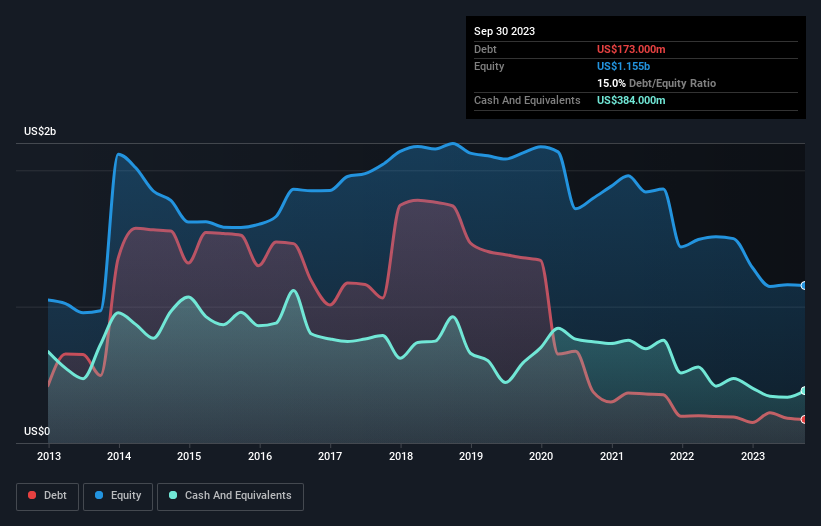The image size is (821, 526).
Task: Click the 2021 x-axis label
Action: pos(612,456)
